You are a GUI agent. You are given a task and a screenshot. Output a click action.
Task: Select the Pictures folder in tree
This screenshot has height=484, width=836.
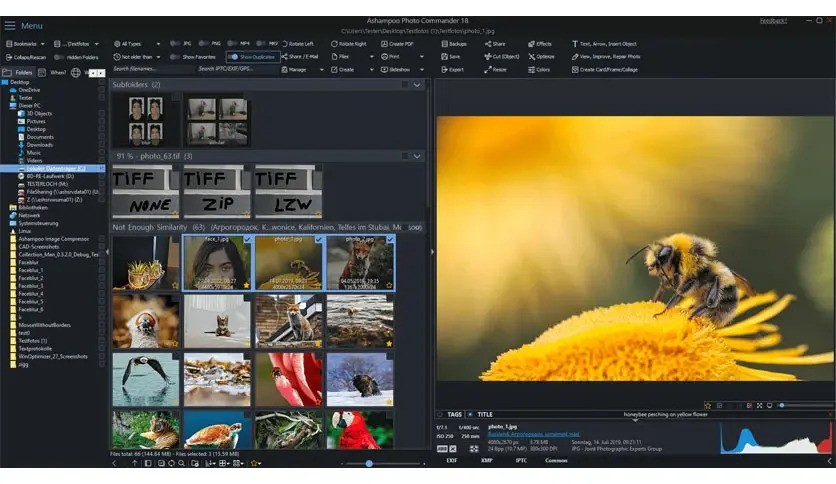click(36, 122)
